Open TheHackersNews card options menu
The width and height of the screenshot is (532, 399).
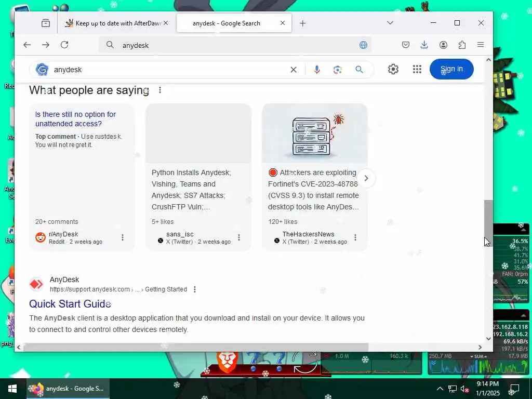point(355,237)
